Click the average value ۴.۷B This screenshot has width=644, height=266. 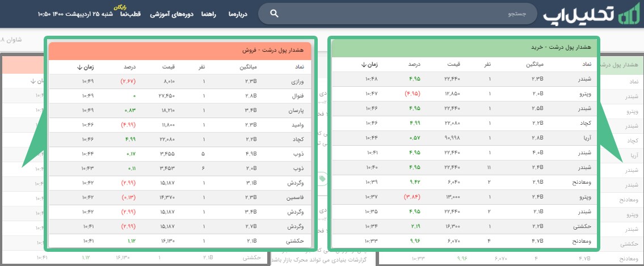point(538,242)
